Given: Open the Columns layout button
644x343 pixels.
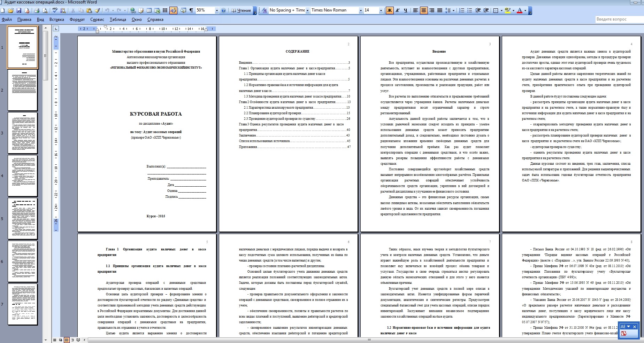Looking at the screenshot, I should click(165, 10).
